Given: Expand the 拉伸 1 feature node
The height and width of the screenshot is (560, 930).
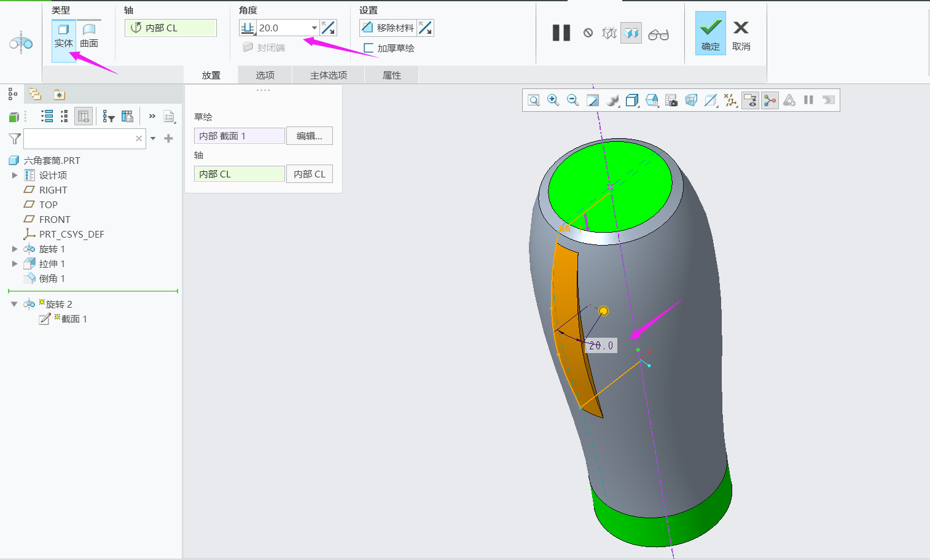Looking at the screenshot, I should [x=15, y=263].
